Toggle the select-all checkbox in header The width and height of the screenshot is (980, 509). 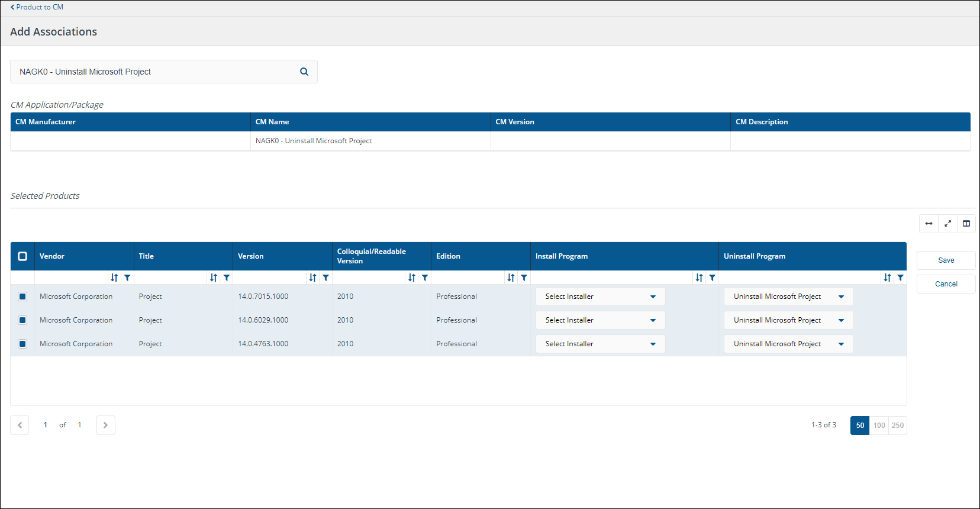(22, 256)
